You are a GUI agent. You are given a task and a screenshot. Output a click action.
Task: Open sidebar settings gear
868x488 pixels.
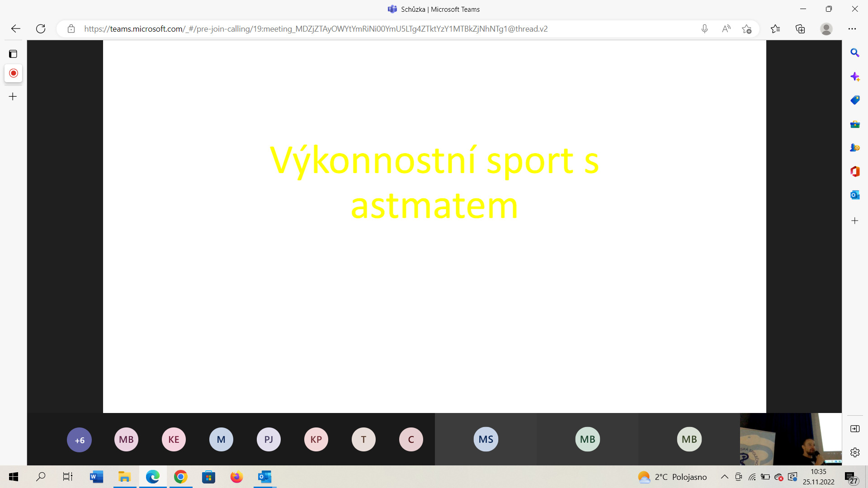[855, 452]
